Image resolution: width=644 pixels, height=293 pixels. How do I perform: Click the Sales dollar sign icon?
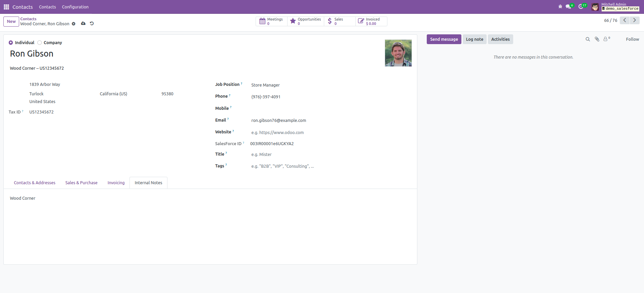(330, 21)
